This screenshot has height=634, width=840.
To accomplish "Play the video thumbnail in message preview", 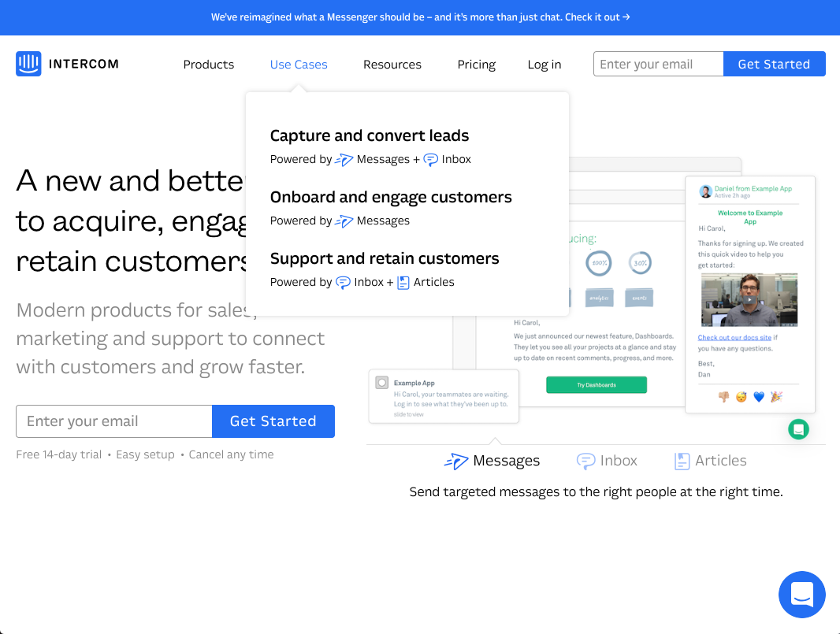I will click(749, 300).
